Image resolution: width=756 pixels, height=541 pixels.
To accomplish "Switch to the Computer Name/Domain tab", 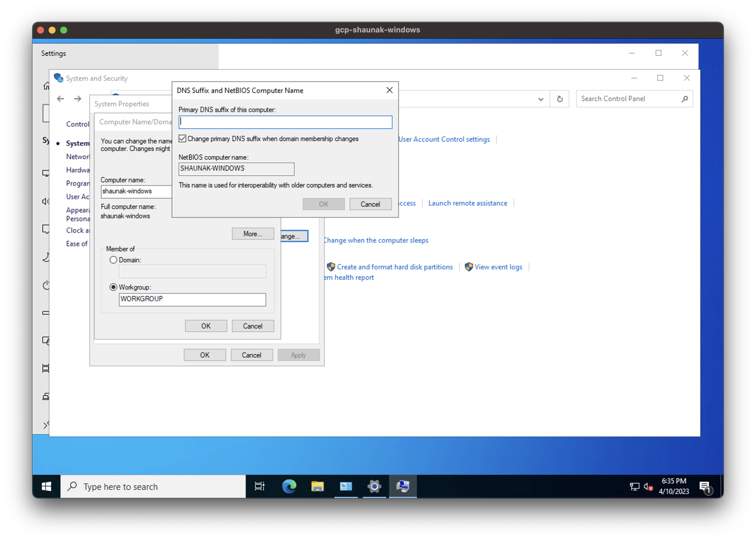I will tap(134, 122).
